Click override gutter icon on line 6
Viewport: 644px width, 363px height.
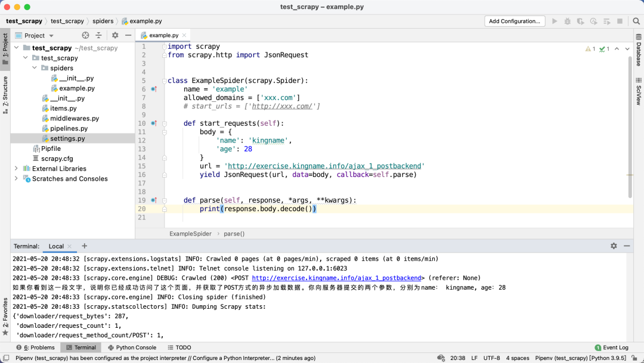[154, 89]
